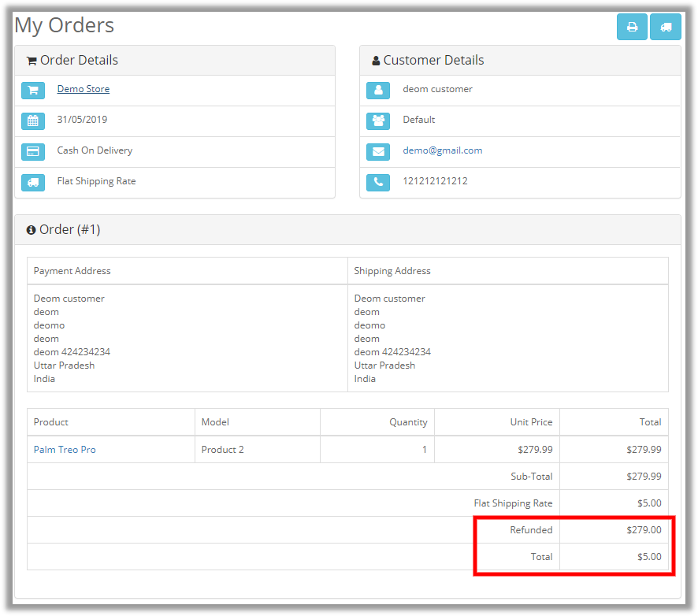The image size is (698, 616).
Task: Select the Cash On Delivery payment text
Action: coord(95,150)
